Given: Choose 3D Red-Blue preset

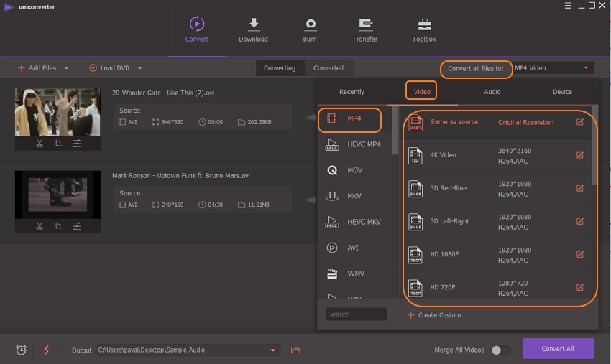Looking at the screenshot, I should pos(497,188).
